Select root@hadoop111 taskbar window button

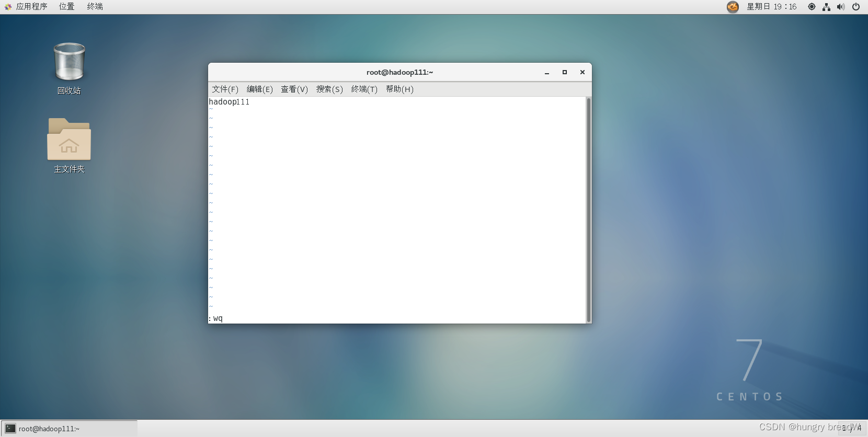[69, 429]
